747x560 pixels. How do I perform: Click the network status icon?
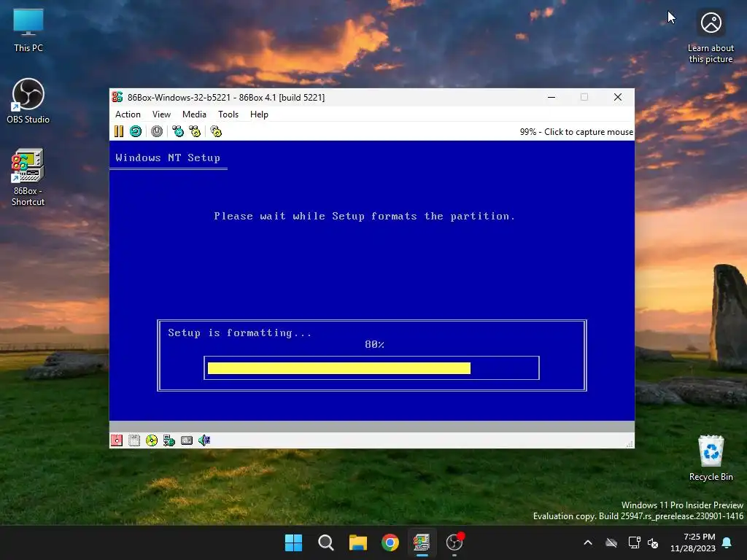click(x=169, y=440)
